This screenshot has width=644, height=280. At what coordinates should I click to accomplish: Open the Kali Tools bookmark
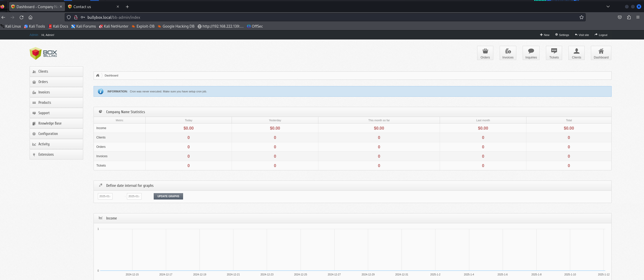click(x=34, y=26)
